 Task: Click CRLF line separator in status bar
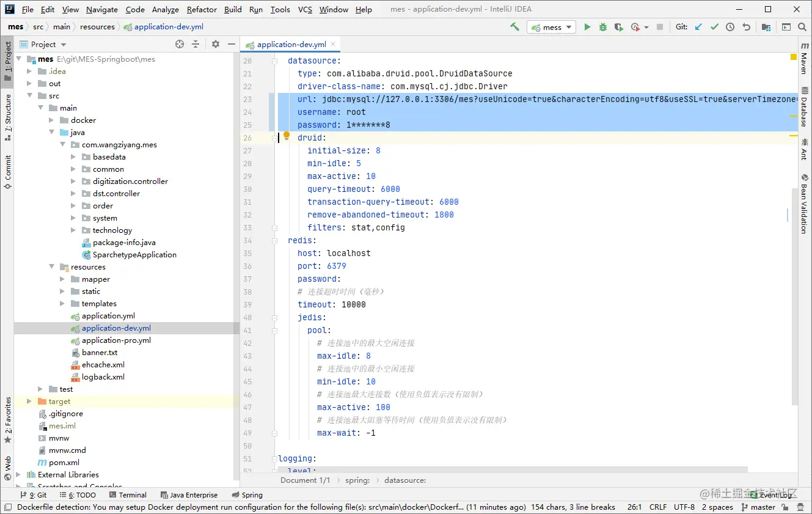pos(658,507)
